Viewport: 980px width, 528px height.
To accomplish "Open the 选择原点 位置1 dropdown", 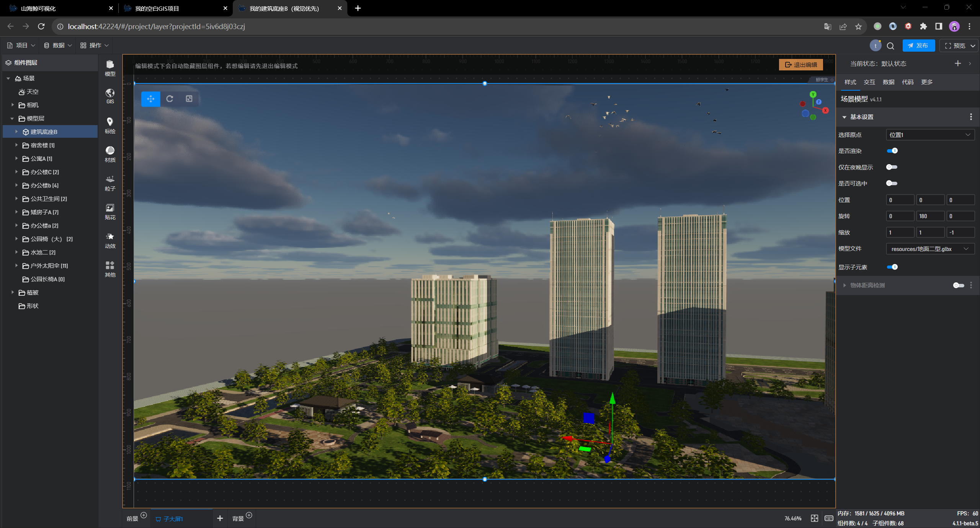I will [930, 135].
